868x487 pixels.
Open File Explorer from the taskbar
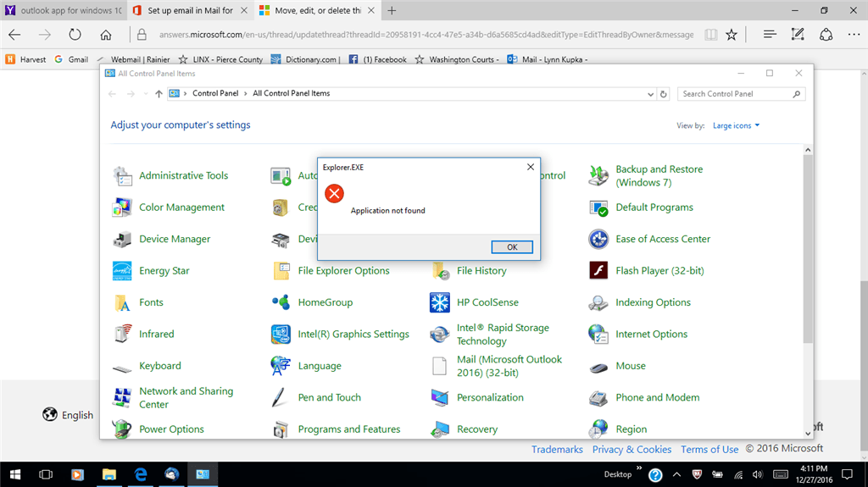[109, 474]
